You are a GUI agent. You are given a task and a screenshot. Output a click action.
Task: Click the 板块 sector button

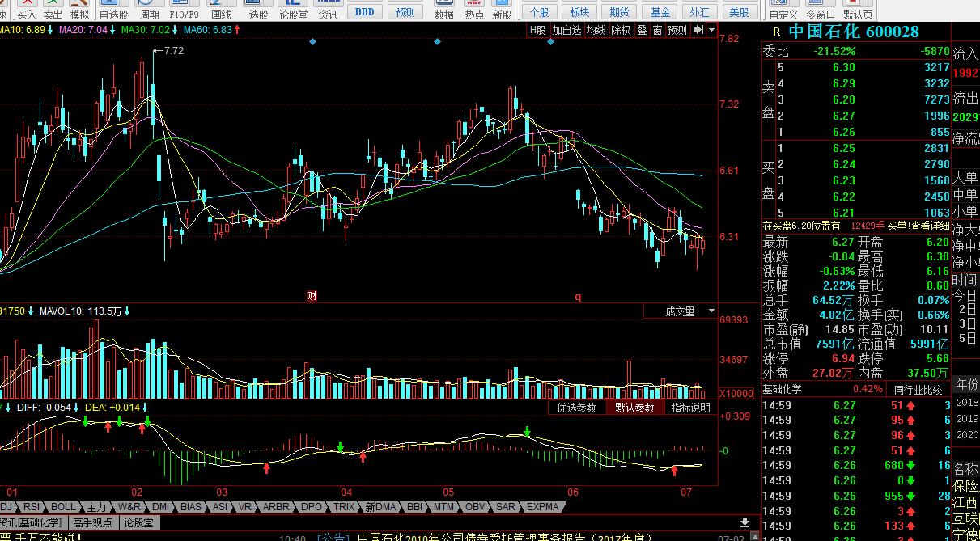click(579, 11)
